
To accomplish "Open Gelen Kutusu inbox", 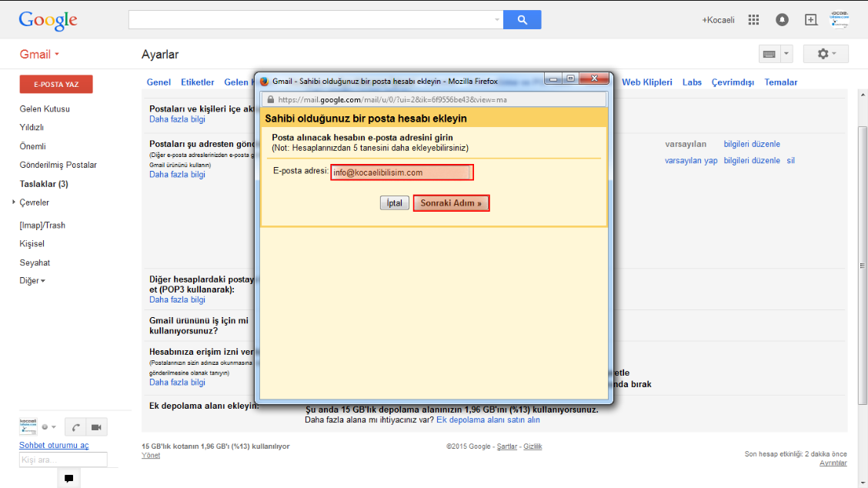I will [45, 109].
